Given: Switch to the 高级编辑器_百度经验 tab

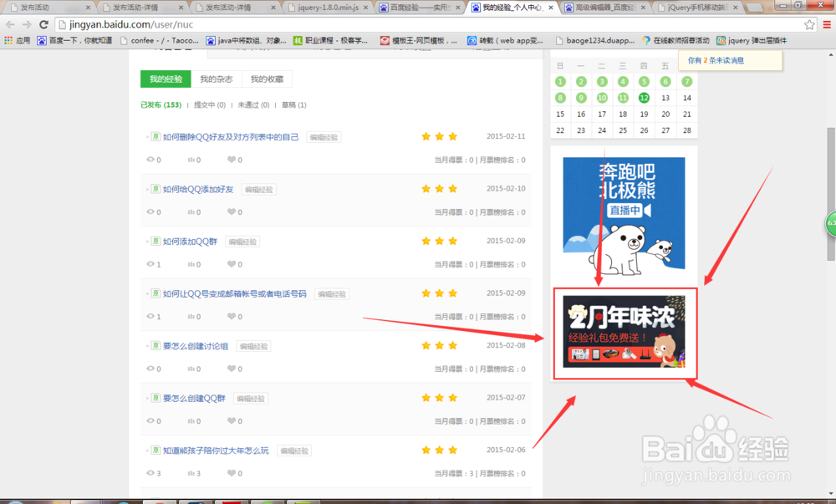Looking at the screenshot, I should tap(605, 8).
